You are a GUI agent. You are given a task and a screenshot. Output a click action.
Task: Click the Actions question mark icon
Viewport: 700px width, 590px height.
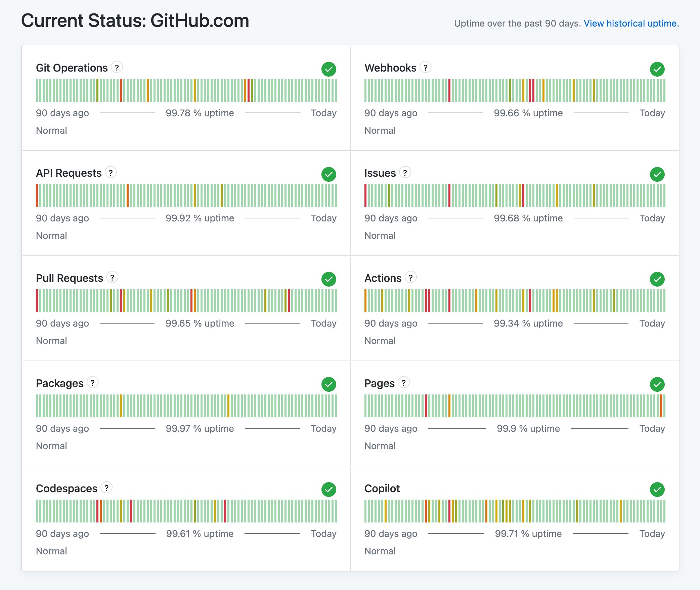pos(411,278)
